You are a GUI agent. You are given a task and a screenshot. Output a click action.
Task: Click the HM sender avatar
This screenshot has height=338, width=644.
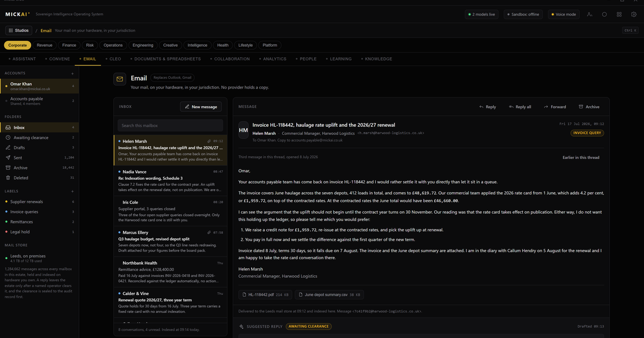coord(244,130)
